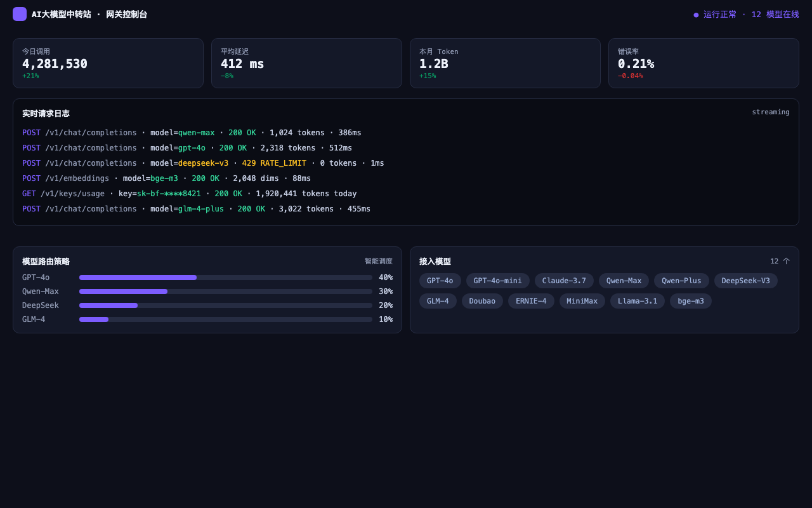This screenshot has width=812, height=508.
Task: Select the 本月 Token 1.2B value
Action: coord(433,63)
